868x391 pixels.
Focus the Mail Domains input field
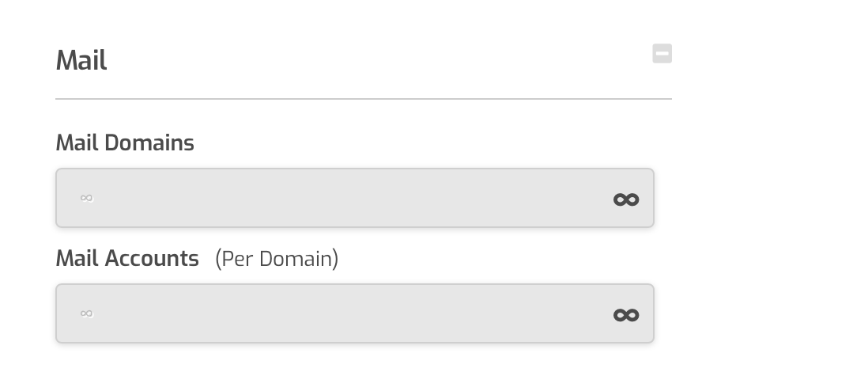[x=355, y=198]
